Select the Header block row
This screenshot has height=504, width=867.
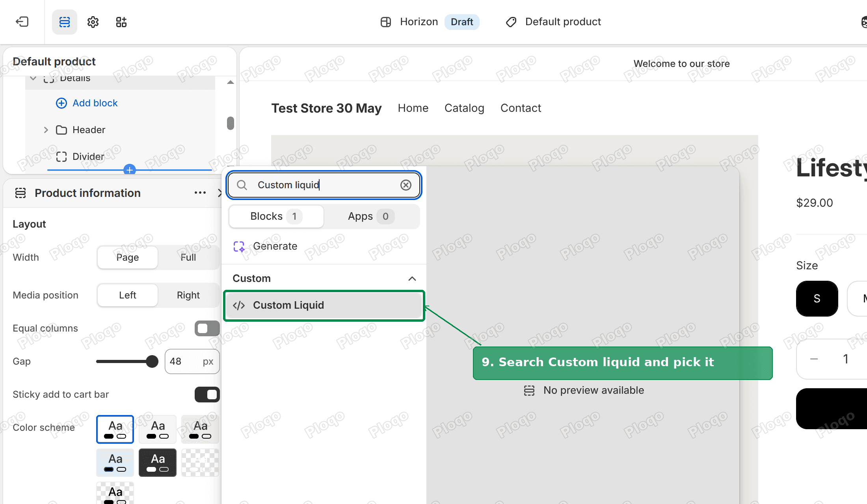tap(120, 130)
